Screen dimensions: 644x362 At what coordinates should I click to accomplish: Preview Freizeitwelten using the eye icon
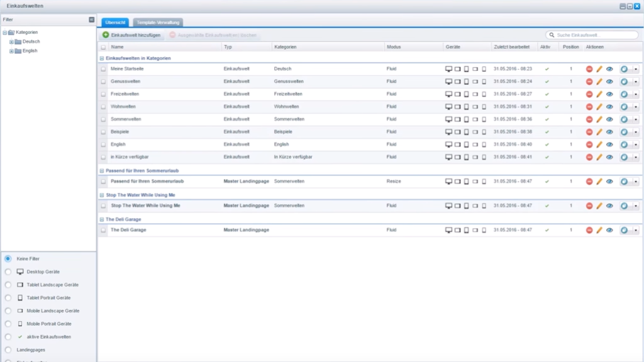[x=609, y=94]
